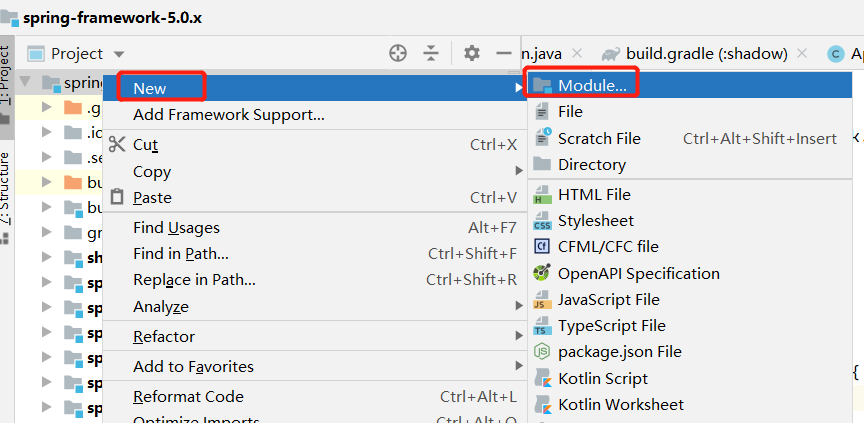The image size is (864, 423).
Task: Click the sh module folder icon
Action: 72,257
